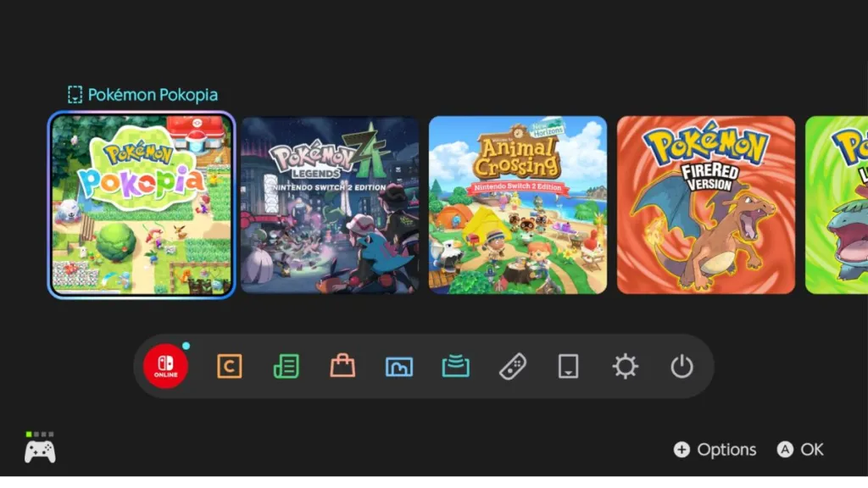
Task: Open Nintendo eShop shopping bag icon
Action: (x=342, y=366)
